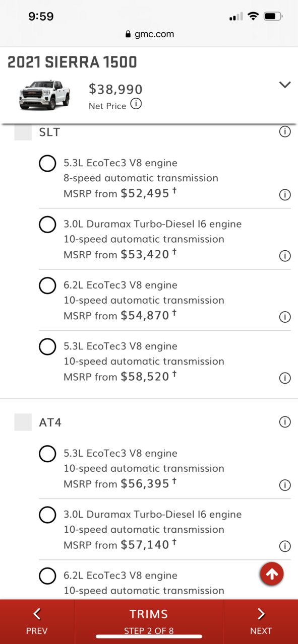The image size is (298, 644).
Task: Tap the white Sierra truck thumbnail
Action: click(x=45, y=94)
